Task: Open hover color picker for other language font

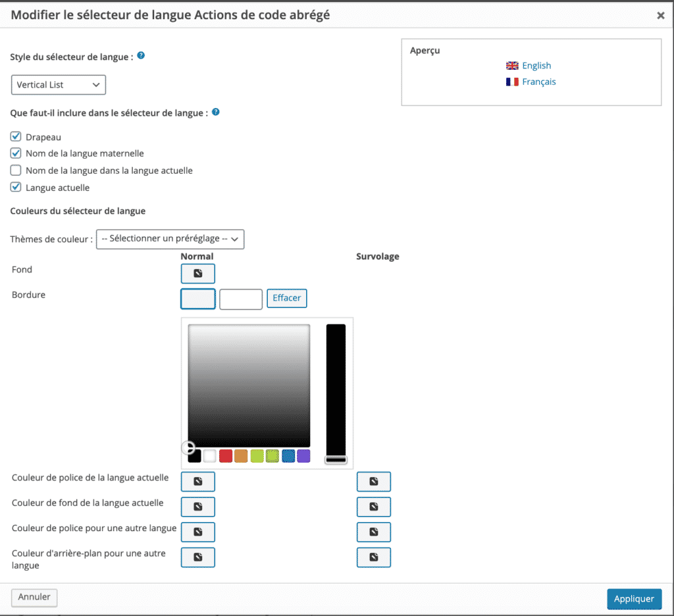Action: tap(373, 532)
